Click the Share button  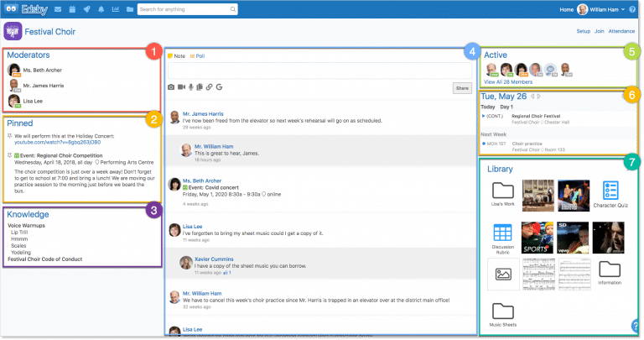pyautogui.click(x=461, y=87)
